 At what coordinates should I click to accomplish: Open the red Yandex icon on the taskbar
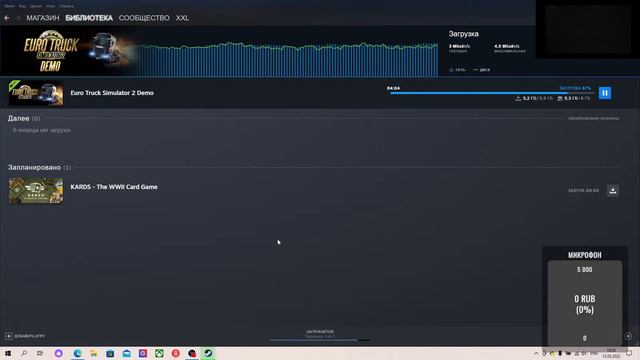point(176,353)
